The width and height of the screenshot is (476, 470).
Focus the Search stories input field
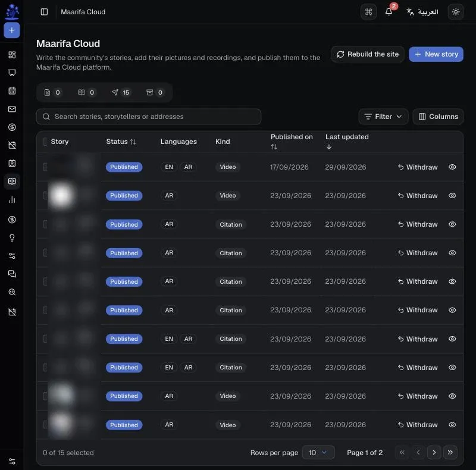pos(149,117)
